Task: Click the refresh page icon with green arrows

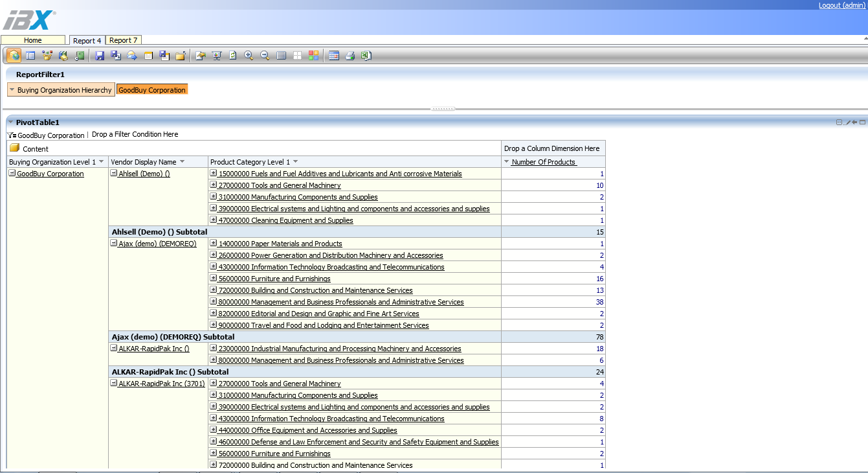Action: click(233, 56)
